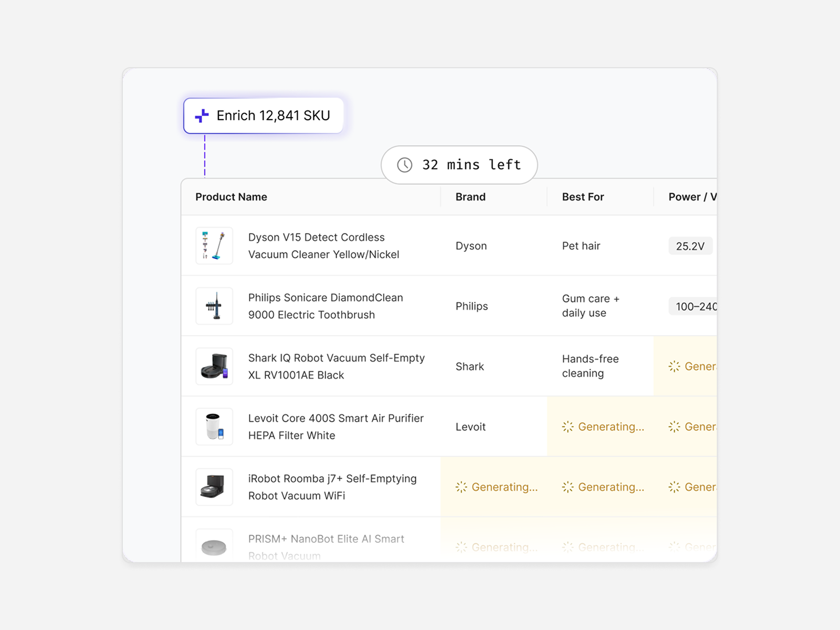Open the Philips Sonicare toothbrush thumbnail
Screen dimensions: 840x630
pos(214,306)
